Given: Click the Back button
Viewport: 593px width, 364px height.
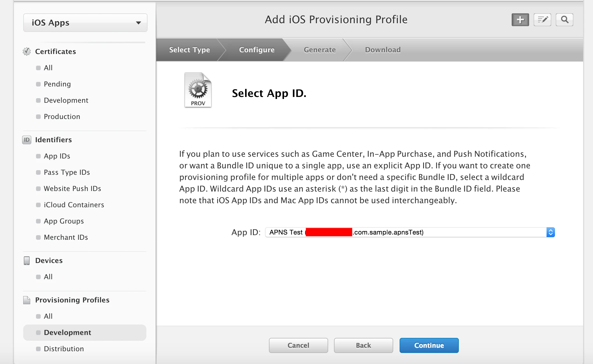Looking at the screenshot, I should coord(363,345).
